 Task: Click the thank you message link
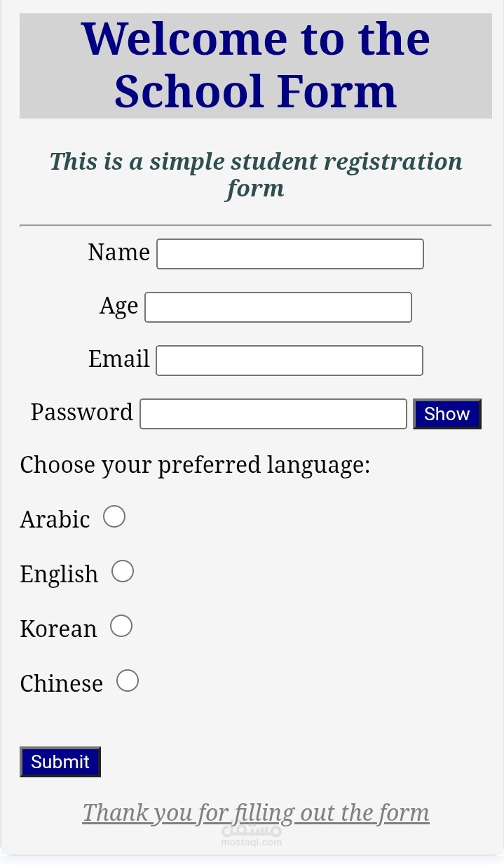[x=255, y=812]
